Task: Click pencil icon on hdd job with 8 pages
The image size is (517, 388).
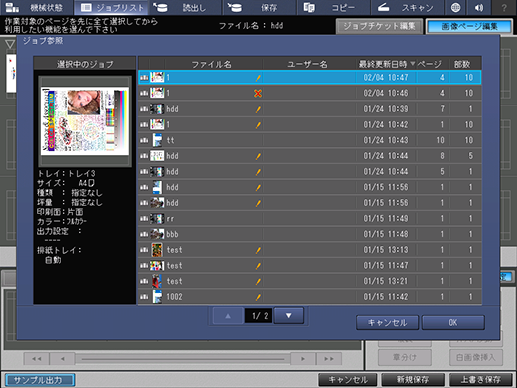Action: tap(258, 156)
